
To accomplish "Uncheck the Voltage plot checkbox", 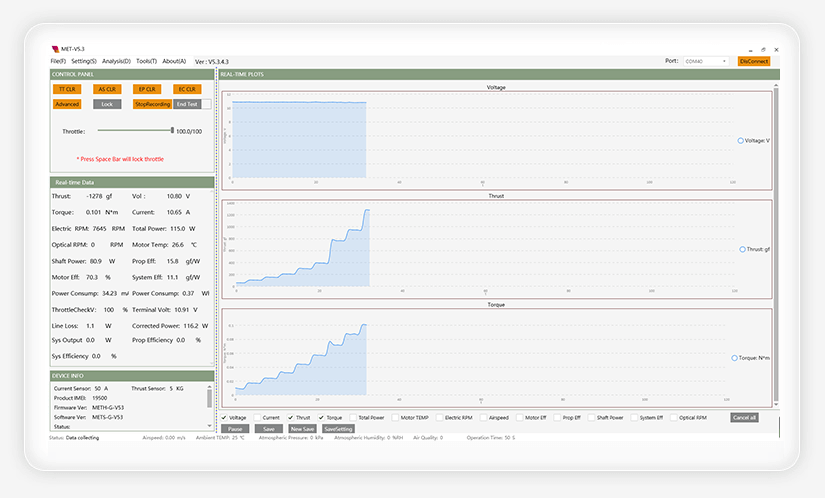I will coord(224,418).
